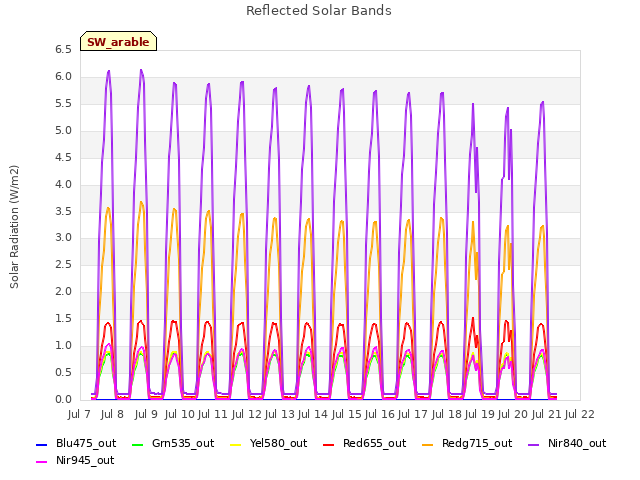Click the 6.0 y-axis tick label
The image size is (640, 480).
coord(64,77)
